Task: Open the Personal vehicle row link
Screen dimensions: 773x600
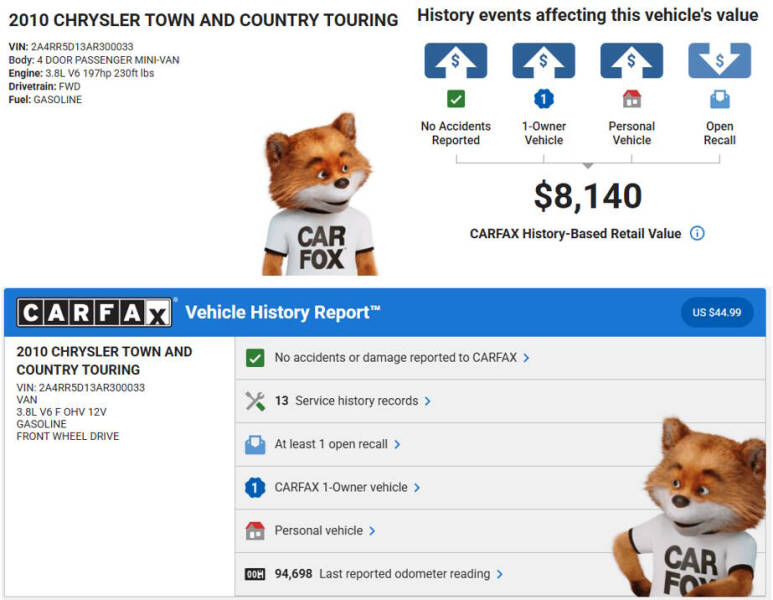Action: pos(319,530)
